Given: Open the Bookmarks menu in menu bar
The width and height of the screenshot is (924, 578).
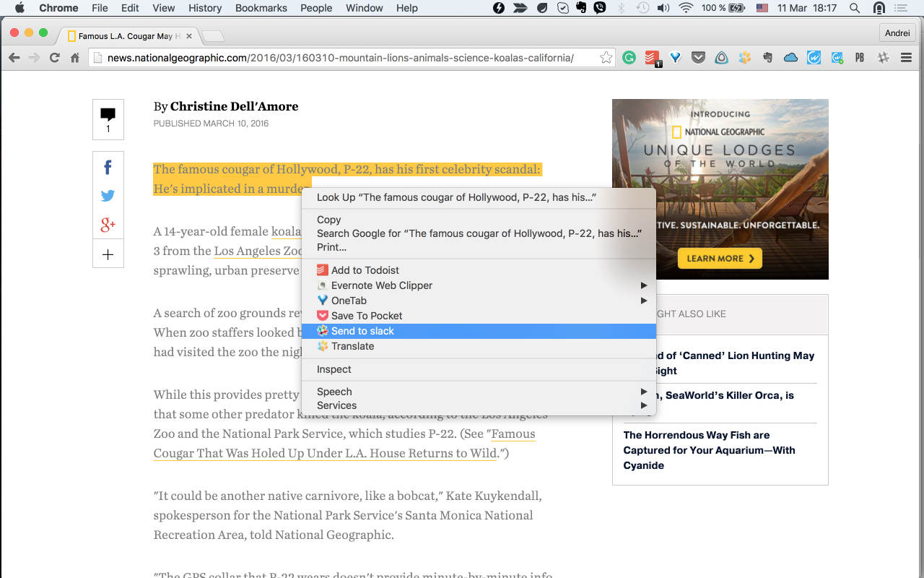Looking at the screenshot, I should coord(261,8).
